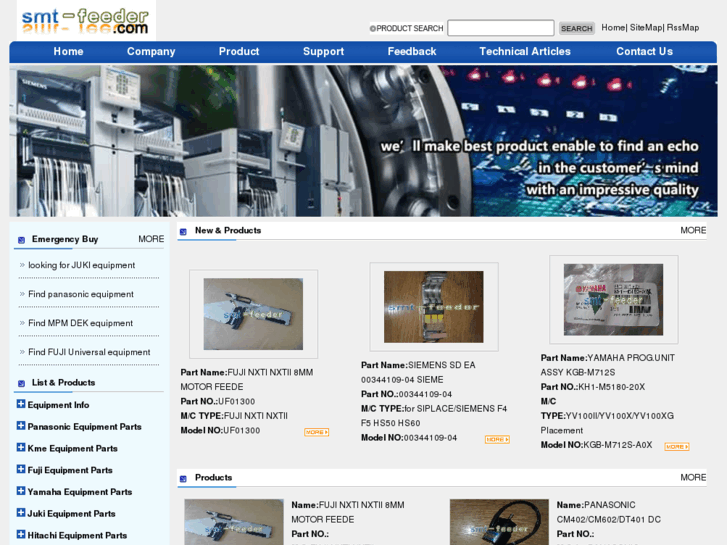Click text 'M/C TYPE:FUJI NXTI NXTII'
The image size is (727, 545).
pos(234,416)
